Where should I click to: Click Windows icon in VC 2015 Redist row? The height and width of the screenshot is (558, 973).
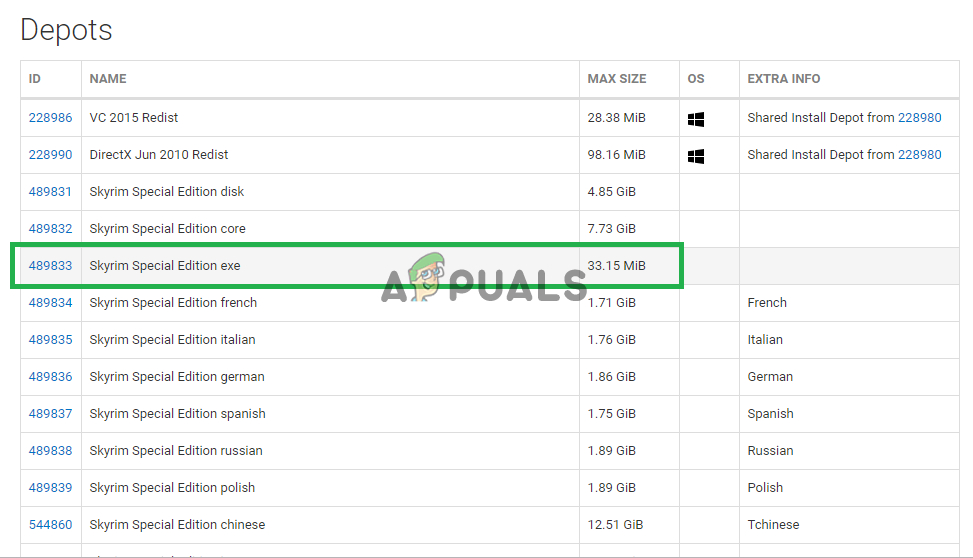[696, 119]
